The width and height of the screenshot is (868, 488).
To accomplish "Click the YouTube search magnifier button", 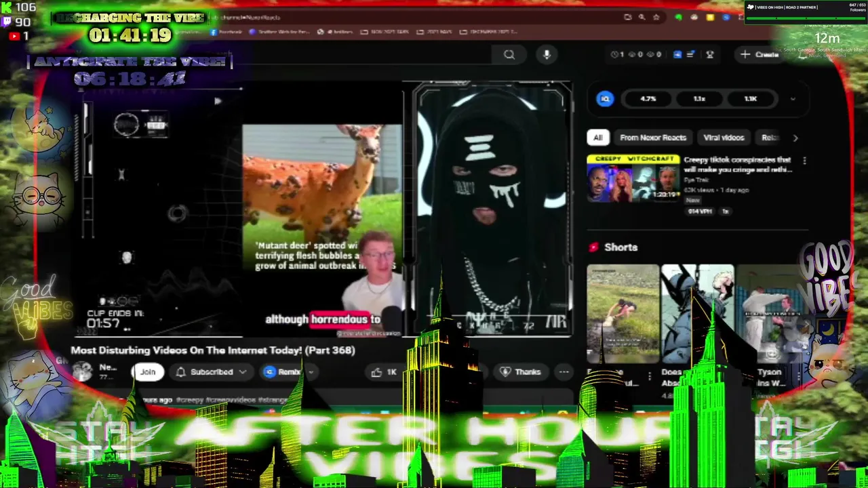I will pos(509,55).
